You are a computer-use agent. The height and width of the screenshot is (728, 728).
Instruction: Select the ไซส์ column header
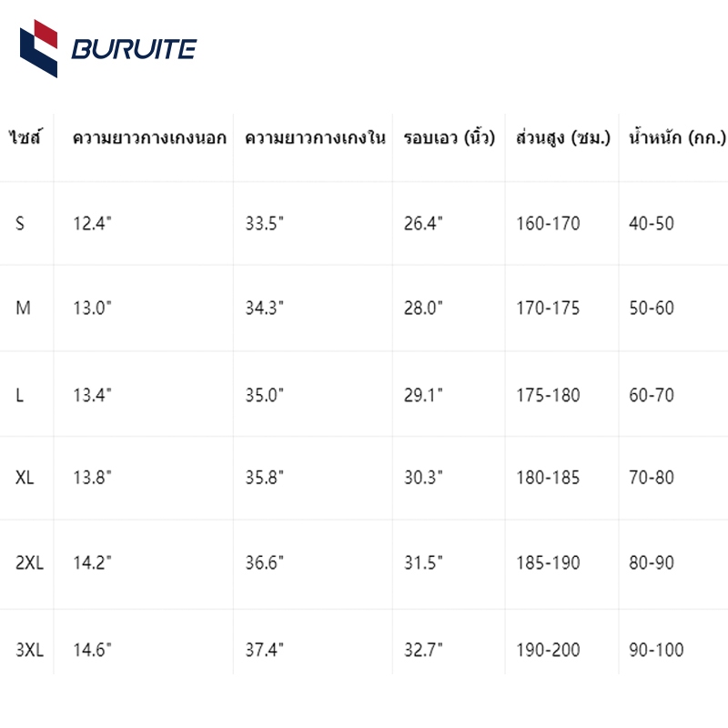[x=25, y=137]
